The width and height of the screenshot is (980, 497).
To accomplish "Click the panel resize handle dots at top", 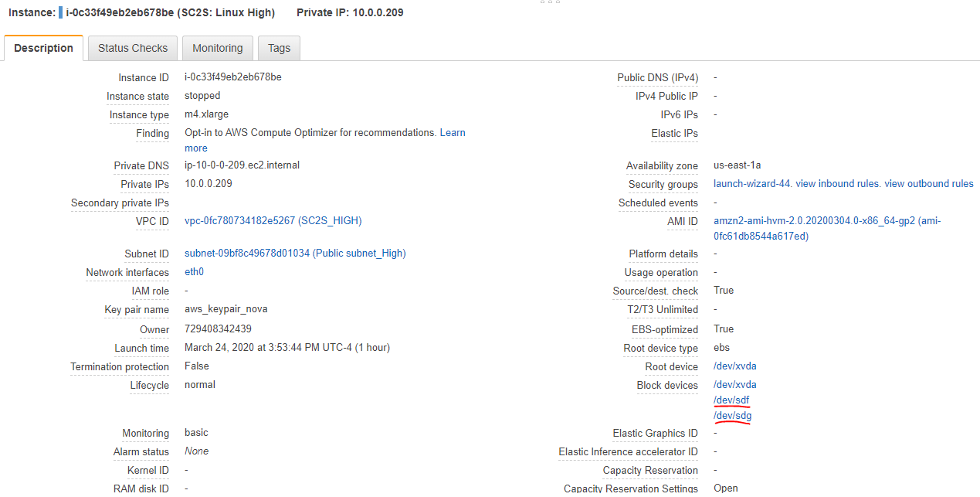I will pos(550,2).
